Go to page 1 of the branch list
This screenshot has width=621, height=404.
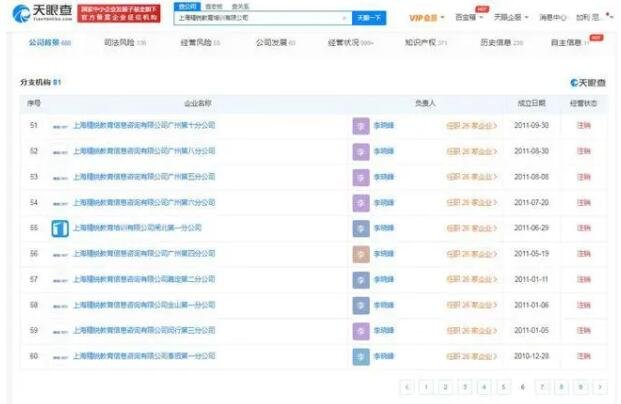click(426, 387)
